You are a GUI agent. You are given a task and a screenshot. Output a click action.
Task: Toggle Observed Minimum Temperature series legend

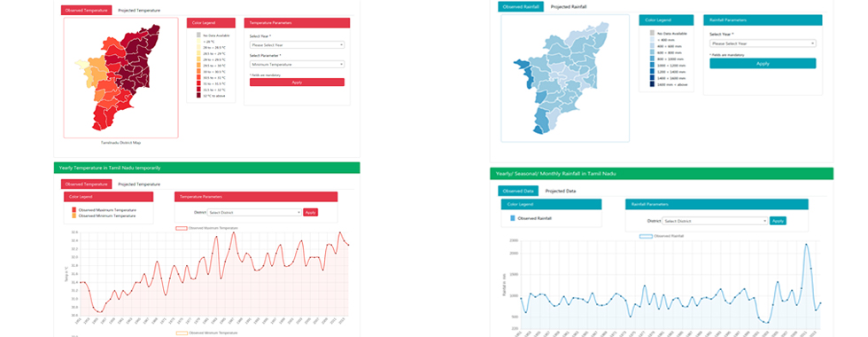(x=206, y=333)
